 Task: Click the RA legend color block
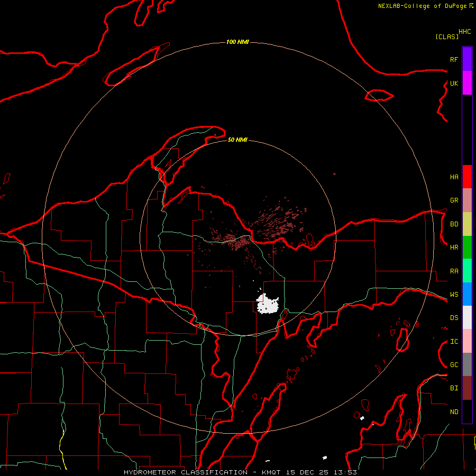[467, 271]
